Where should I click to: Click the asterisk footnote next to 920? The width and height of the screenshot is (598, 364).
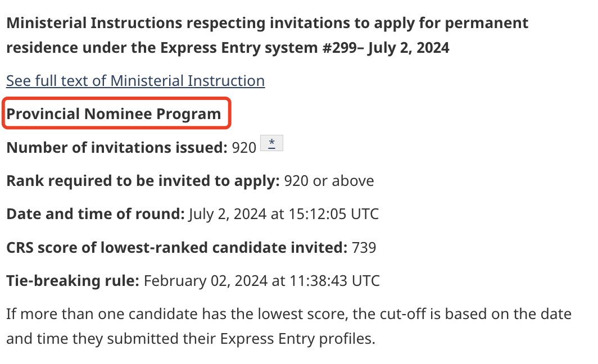pos(271,144)
